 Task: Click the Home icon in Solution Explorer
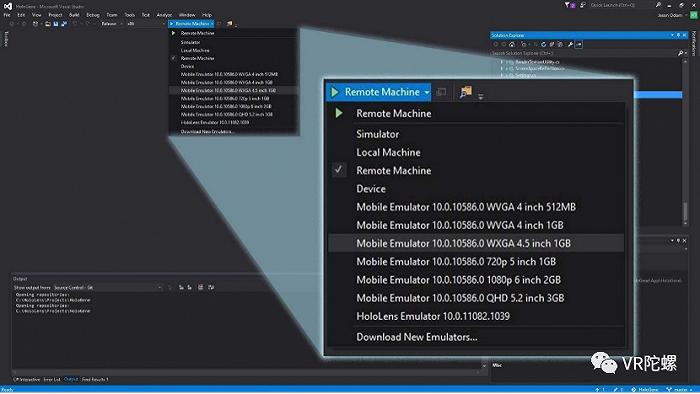pos(512,44)
